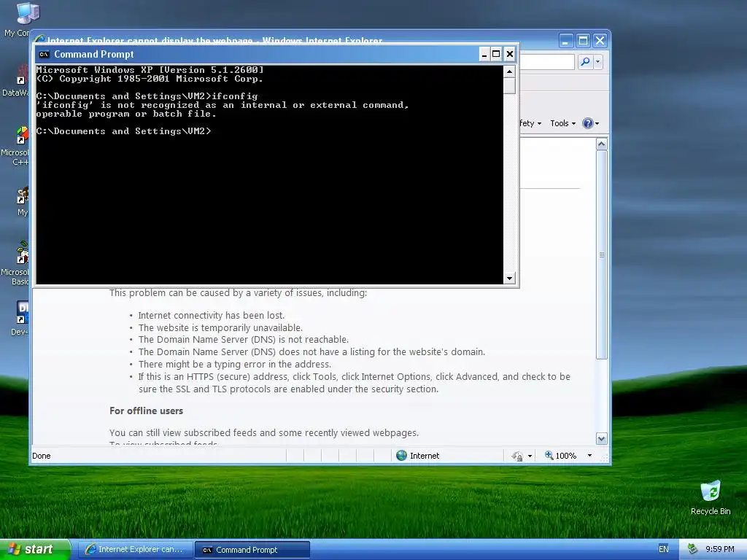Click the Command Prompt window title text
The width and height of the screenshot is (747, 560).
pyautogui.click(x=94, y=54)
